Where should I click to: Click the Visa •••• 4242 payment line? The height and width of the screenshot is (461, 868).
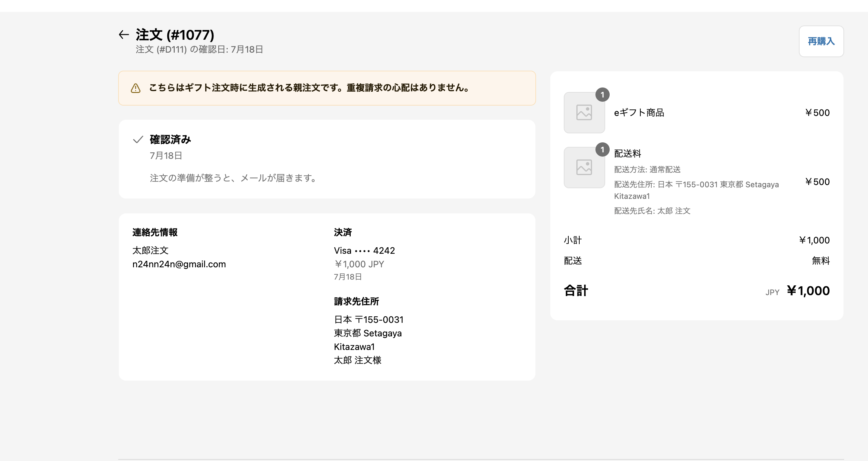(x=364, y=251)
